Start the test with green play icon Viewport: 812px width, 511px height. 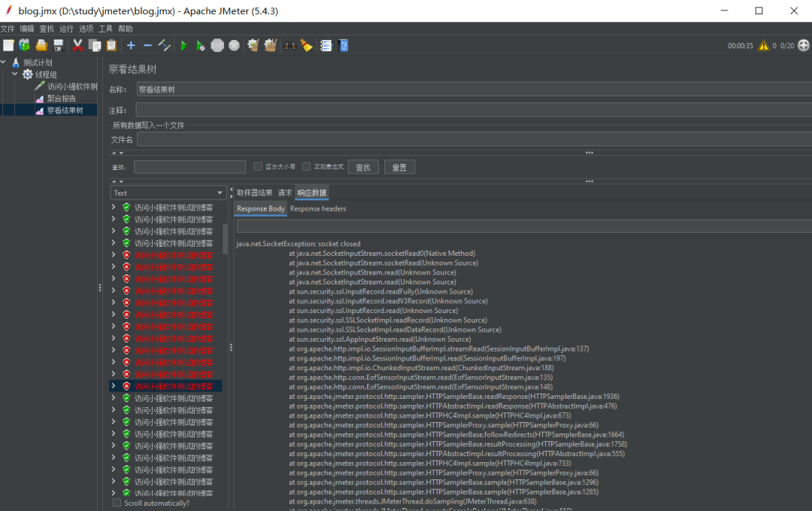(x=184, y=46)
